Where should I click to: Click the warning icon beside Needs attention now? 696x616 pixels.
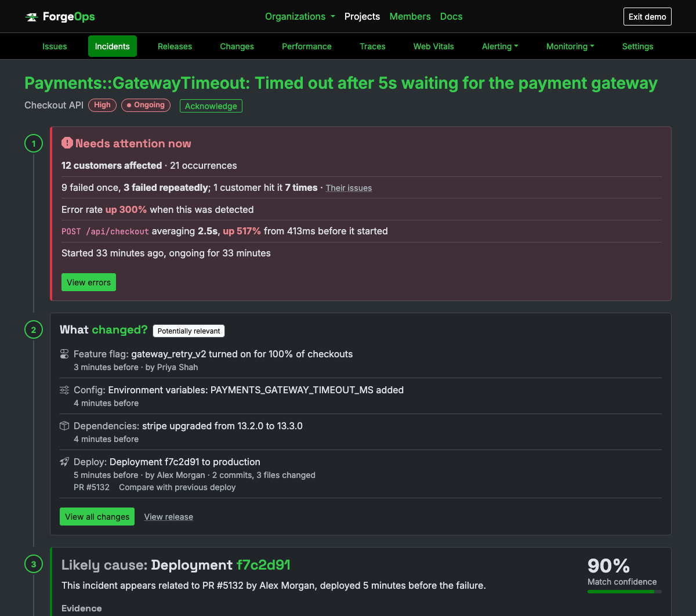point(67,143)
